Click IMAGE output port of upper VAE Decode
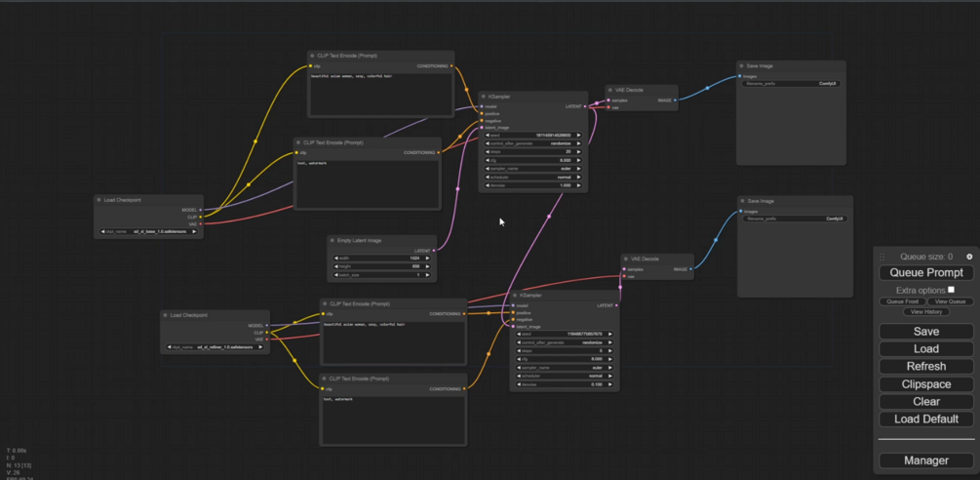Viewport: 980px width, 480px height. (675, 100)
